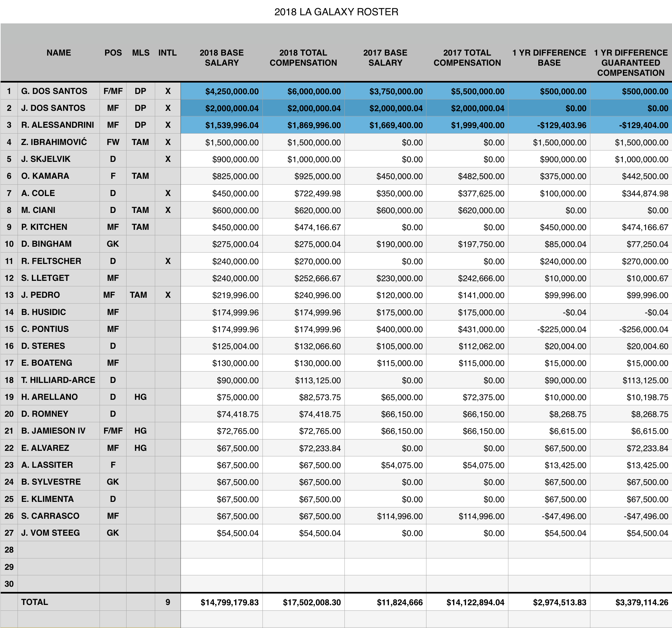Select the $2,974,513.83 difference total
This screenshot has width=672, height=628.
(x=549, y=602)
